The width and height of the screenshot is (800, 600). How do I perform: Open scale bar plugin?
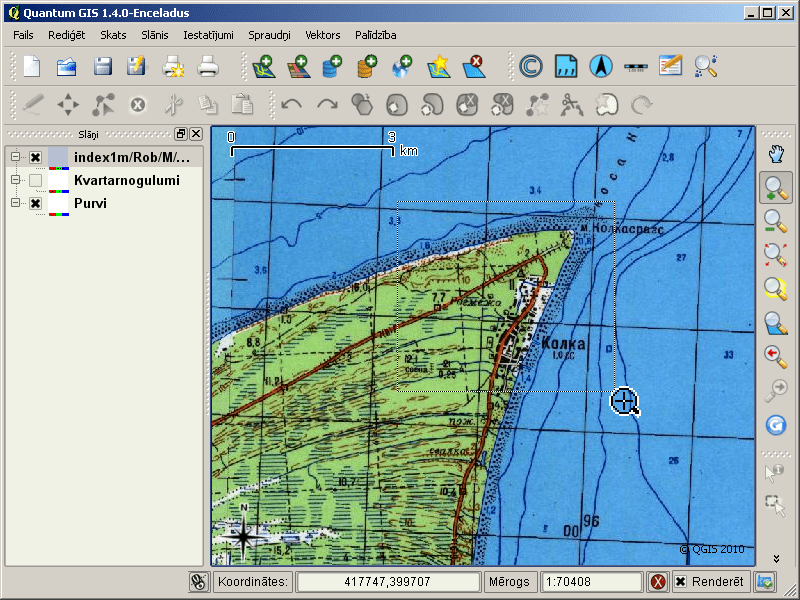coord(636,67)
